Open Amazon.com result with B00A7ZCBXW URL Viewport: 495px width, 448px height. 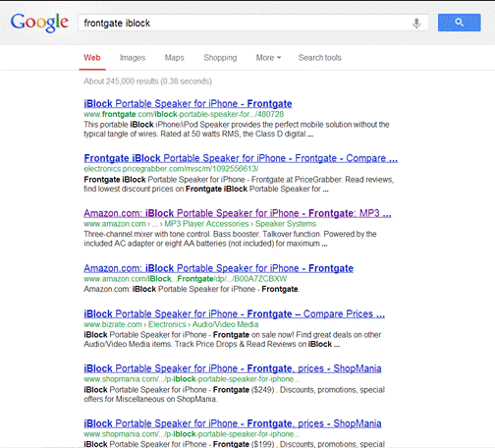click(218, 268)
